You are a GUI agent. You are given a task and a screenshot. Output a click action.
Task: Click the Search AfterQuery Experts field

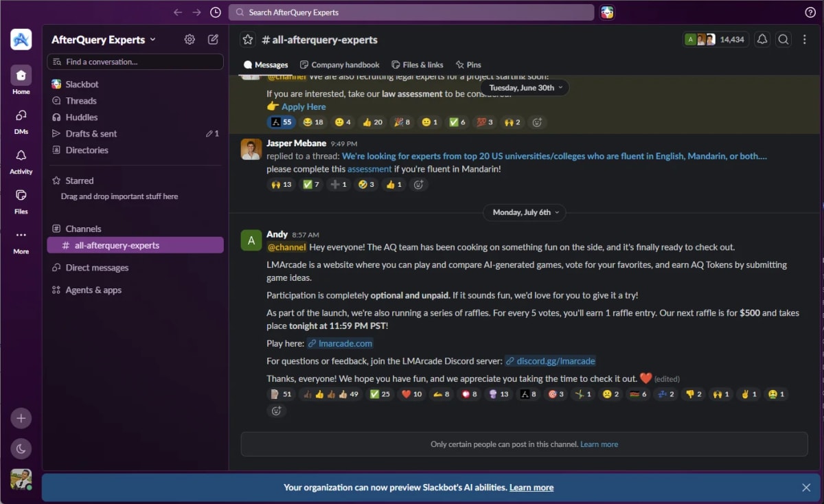click(411, 12)
